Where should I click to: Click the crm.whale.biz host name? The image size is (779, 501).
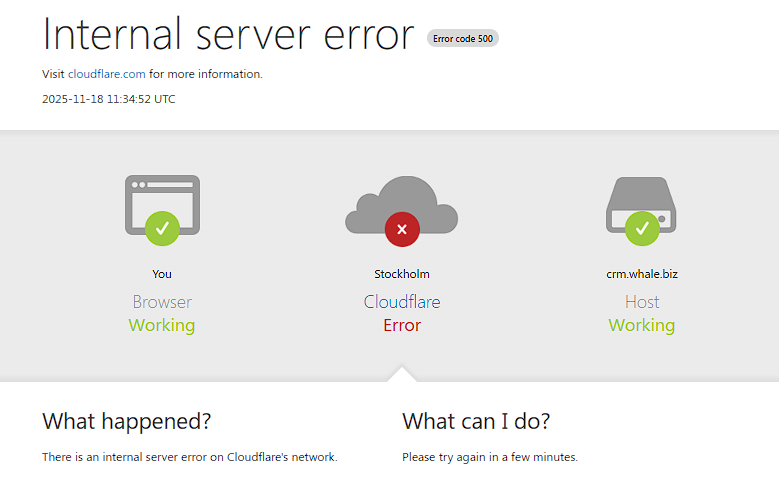642,274
